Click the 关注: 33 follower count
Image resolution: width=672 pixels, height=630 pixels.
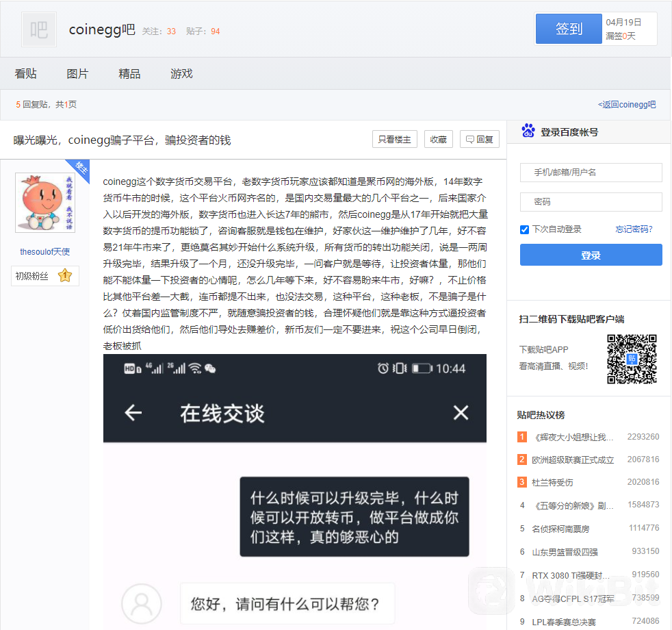pyautogui.click(x=159, y=32)
